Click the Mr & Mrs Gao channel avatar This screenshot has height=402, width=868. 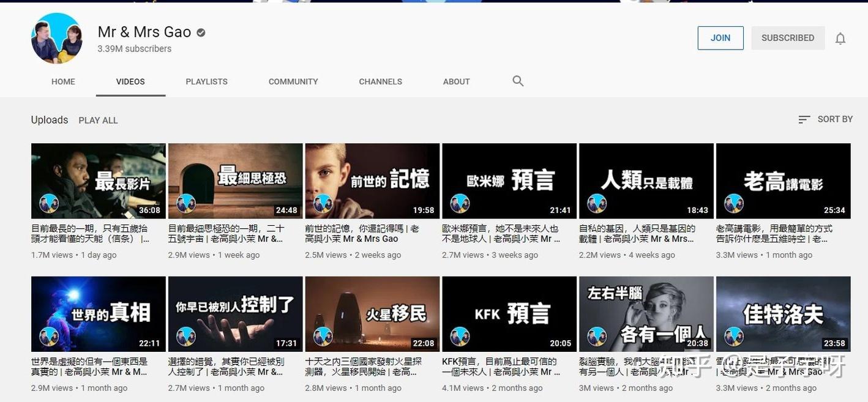[x=57, y=38]
